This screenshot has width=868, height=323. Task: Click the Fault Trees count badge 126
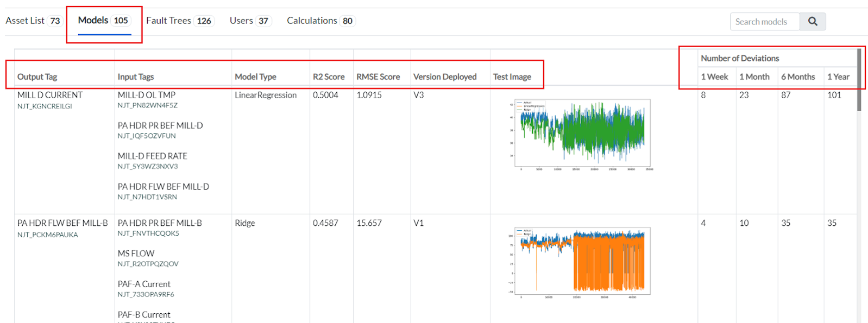(204, 21)
